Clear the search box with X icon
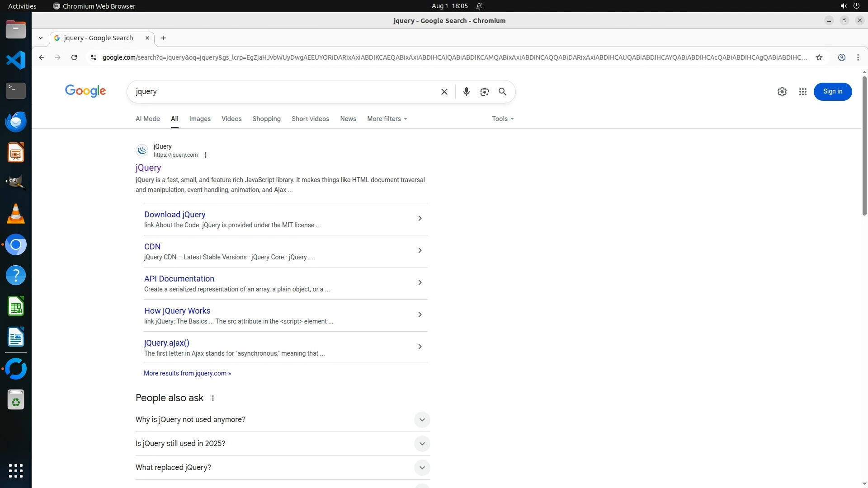The height and width of the screenshot is (488, 868). (444, 92)
